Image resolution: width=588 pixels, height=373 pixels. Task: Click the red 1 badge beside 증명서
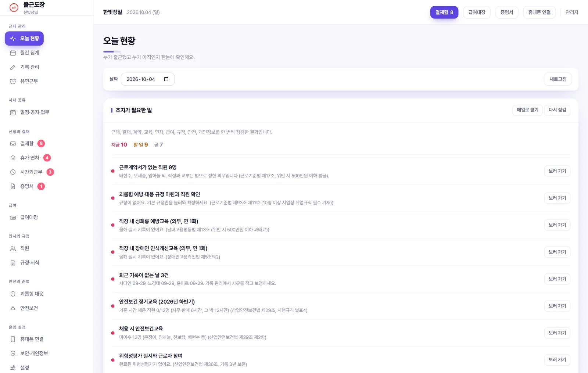[41, 186]
